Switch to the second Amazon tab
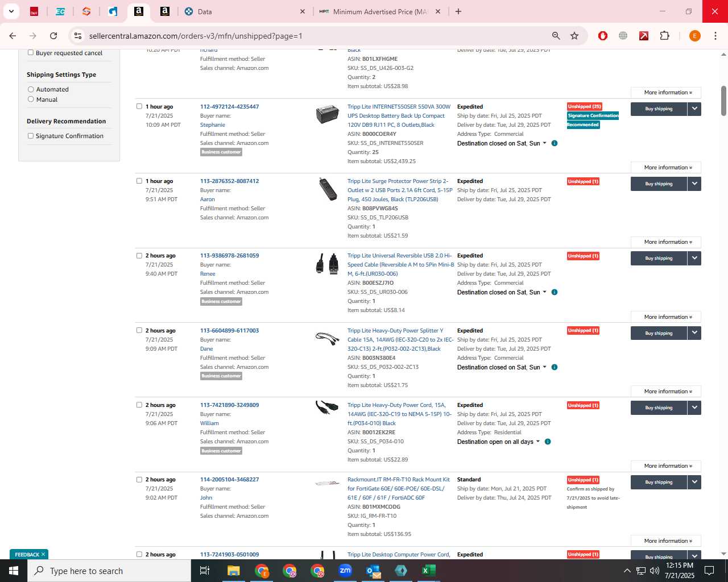Viewport: 728px width, 582px height. (x=165, y=11)
